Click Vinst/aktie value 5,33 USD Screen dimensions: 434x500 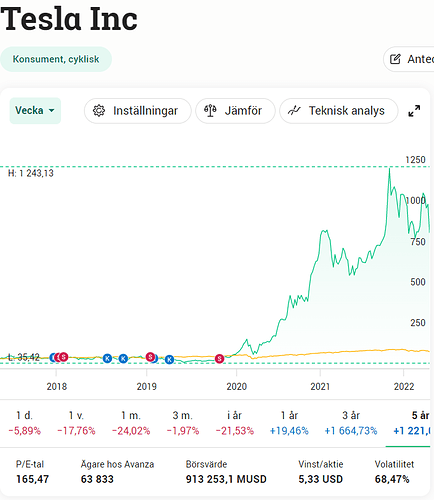click(x=320, y=479)
